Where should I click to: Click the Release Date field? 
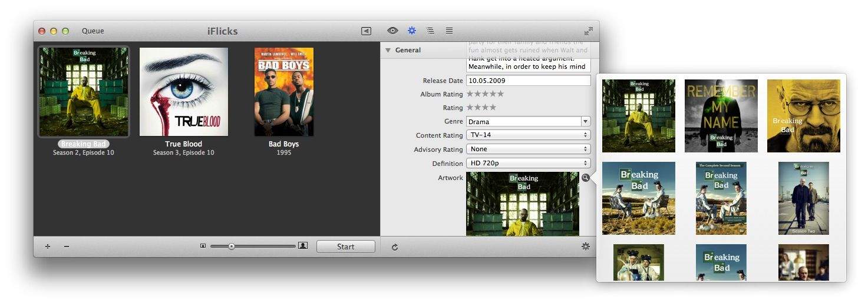pyautogui.click(x=528, y=81)
